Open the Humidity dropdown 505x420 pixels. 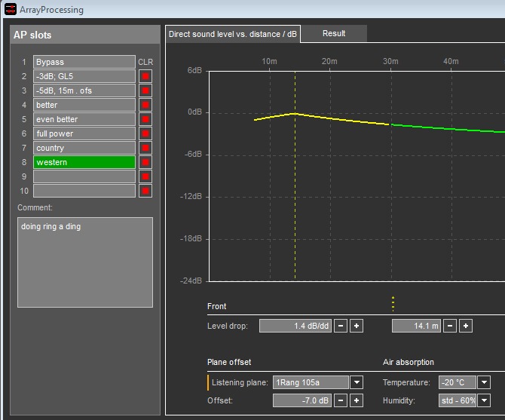[484, 400]
